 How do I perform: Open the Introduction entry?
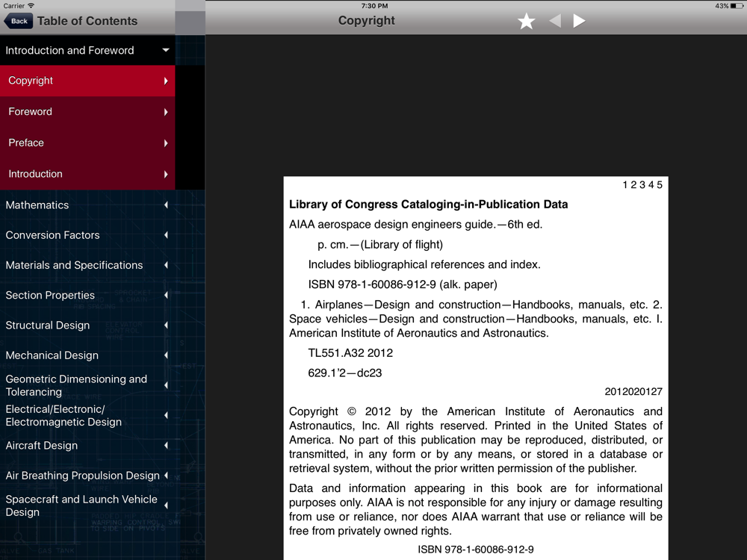pos(87,174)
